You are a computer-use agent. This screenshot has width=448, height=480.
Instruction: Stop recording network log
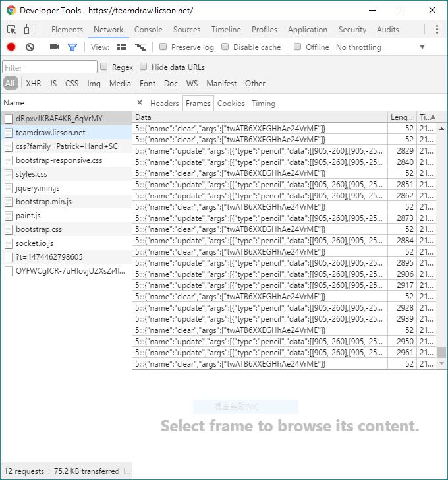(11, 47)
